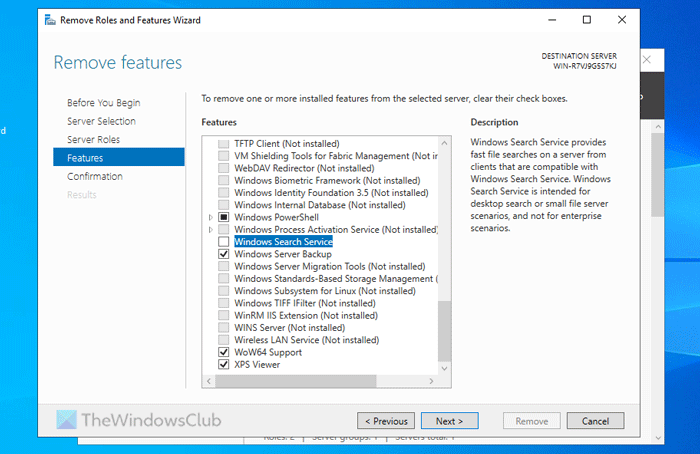Screen dimensions: 700x454
Task: Go to the Server Selection step
Action: click(101, 121)
